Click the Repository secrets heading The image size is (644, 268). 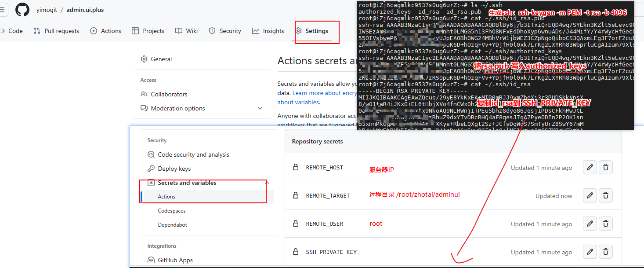[318, 141]
